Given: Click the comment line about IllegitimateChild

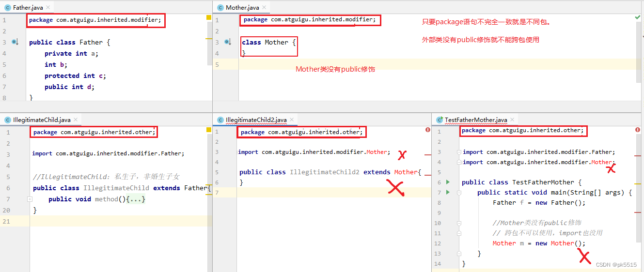Looking at the screenshot, I should 107,176.
